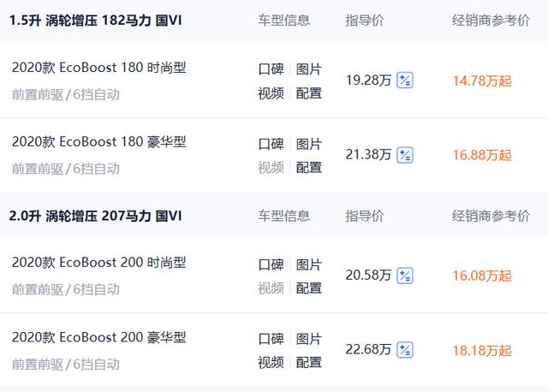548x392 pixels.
Task: Open 2020款 EcoBoost 180 豪华型 model page
Action: (99, 142)
